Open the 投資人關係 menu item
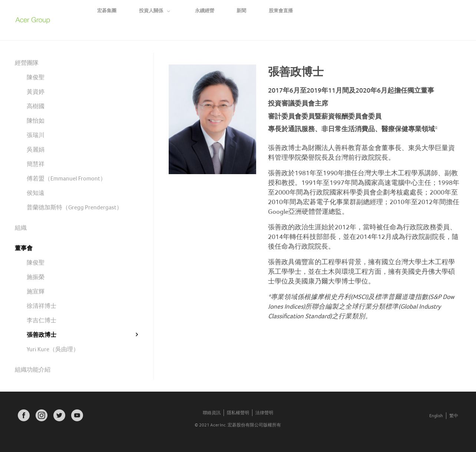Viewport: 476px width, 452px height. click(151, 11)
